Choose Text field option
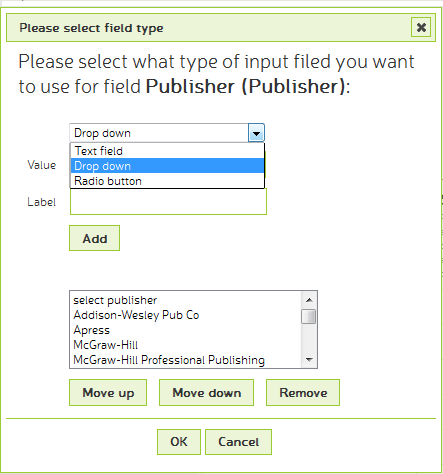The image size is (443, 474). pos(167,151)
